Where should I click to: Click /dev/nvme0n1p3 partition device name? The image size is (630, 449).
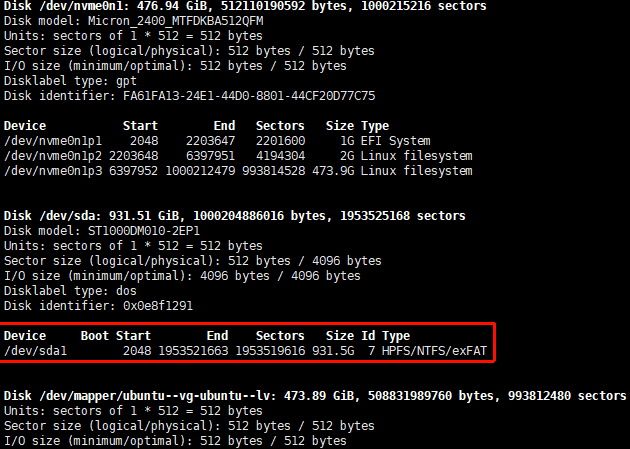coord(53,171)
